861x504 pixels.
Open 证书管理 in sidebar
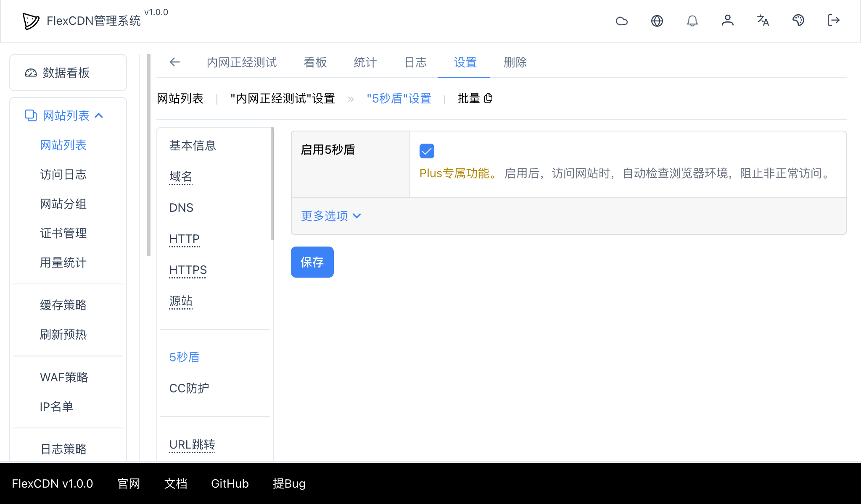click(63, 234)
